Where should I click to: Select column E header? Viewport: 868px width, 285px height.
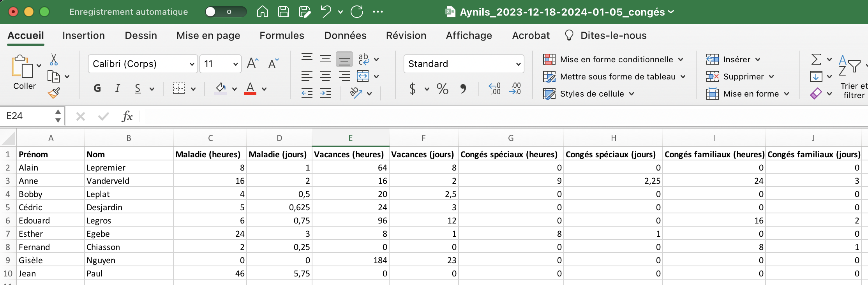point(350,138)
